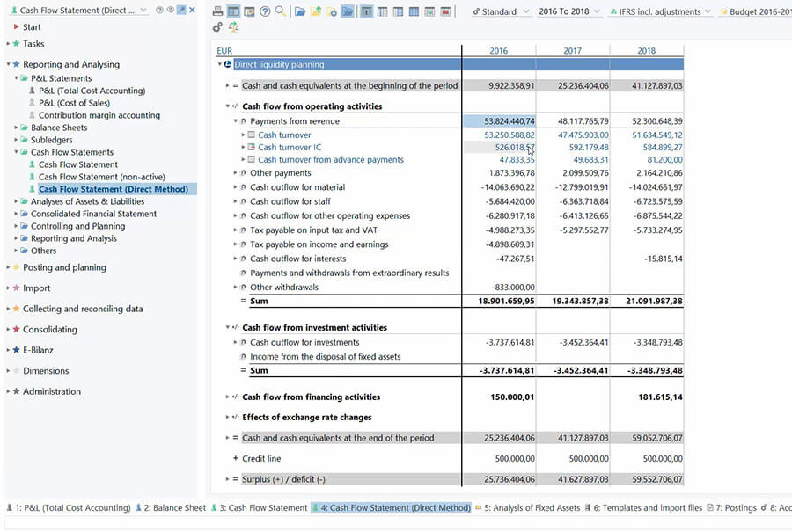Viewport: 792px width, 532px height.
Task: Toggle the pin icon in the sidebar header
Action: (x=181, y=10)
